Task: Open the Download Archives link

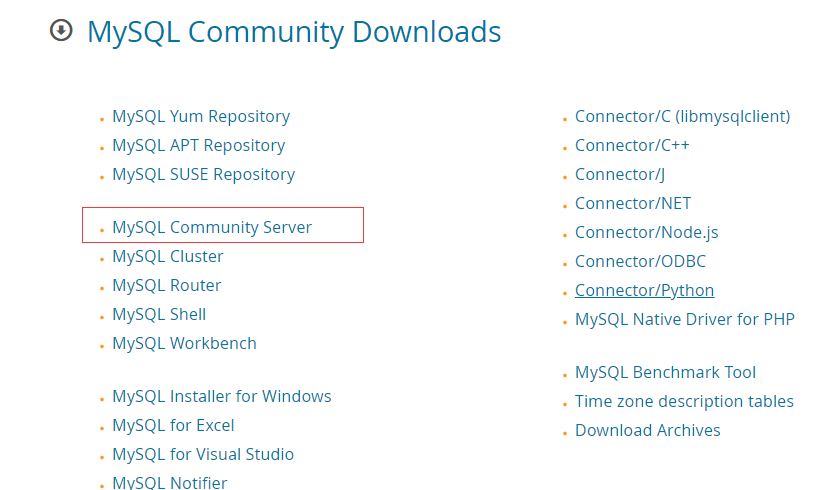Action: coord(648,430)
